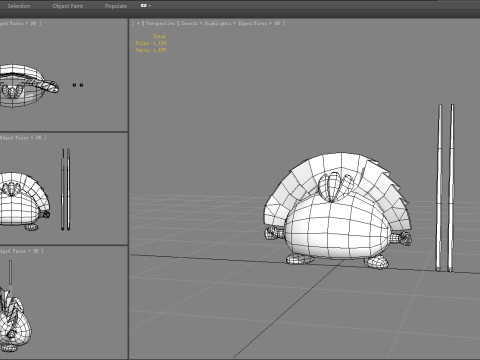Switch to the Object Paint tab
The width and height of the screenshot is (480, 360).
pos(68,6)
